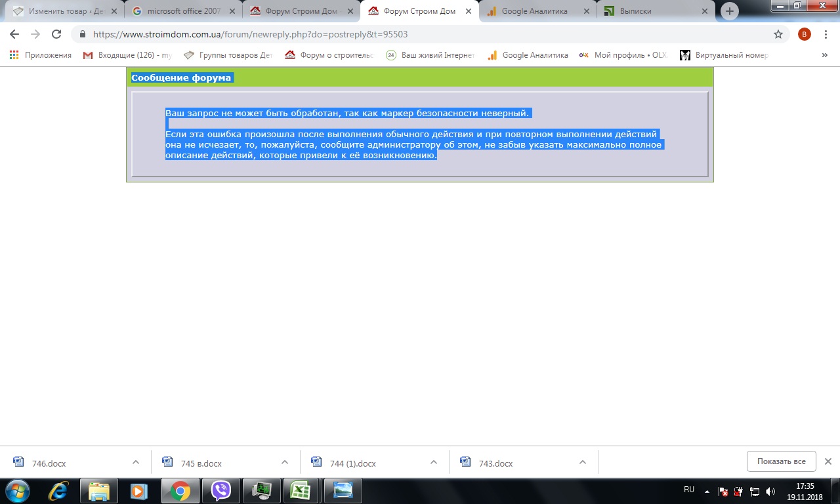The image size is (840, 504).
Task: Click the Показать все downloads button
Action: coord(781,461)
